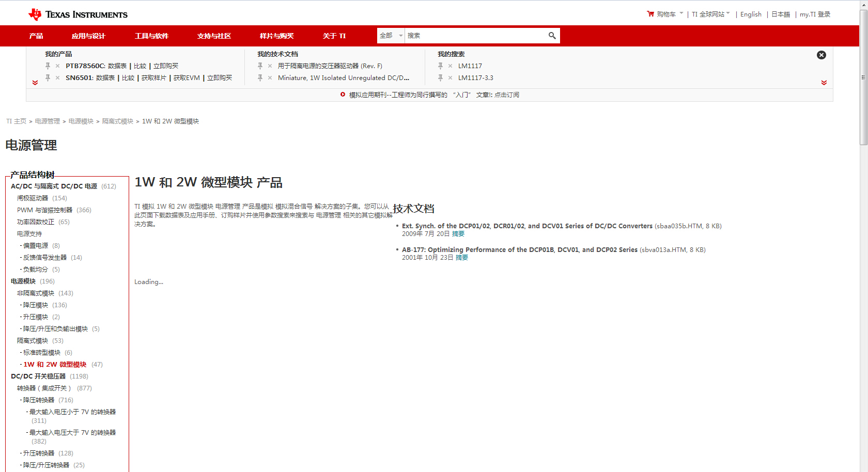This screenshot has height=472, width=868.
Task: Pin the transformer driver document (Rev. F)
Action: 260,66
